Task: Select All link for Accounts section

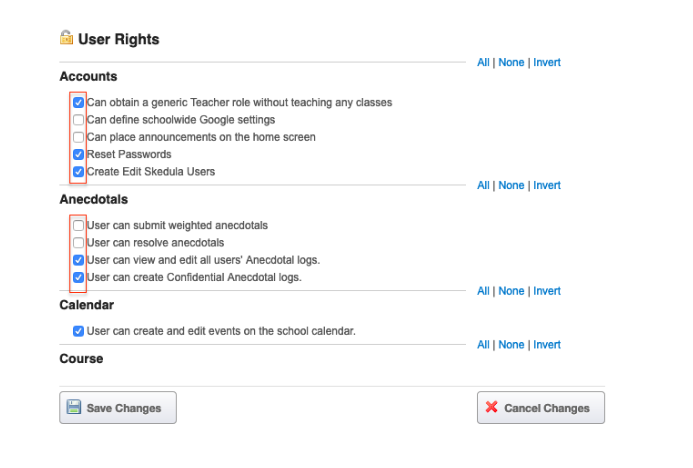Action: tap(483, 62)
